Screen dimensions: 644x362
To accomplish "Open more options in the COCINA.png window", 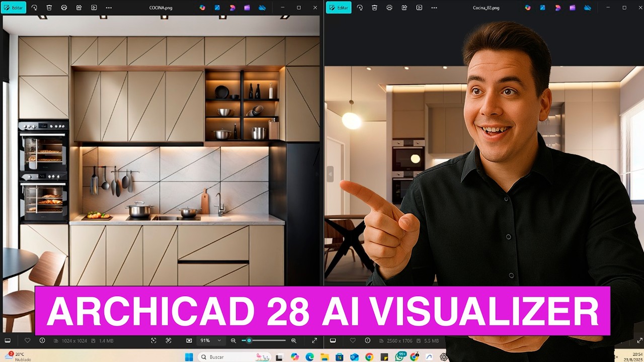I will pos(109,8).
